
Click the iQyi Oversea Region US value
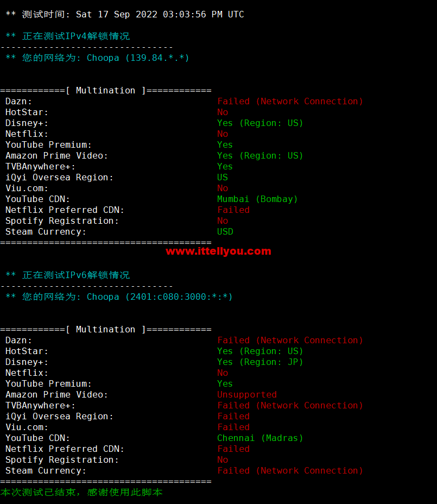click(223, 178)
